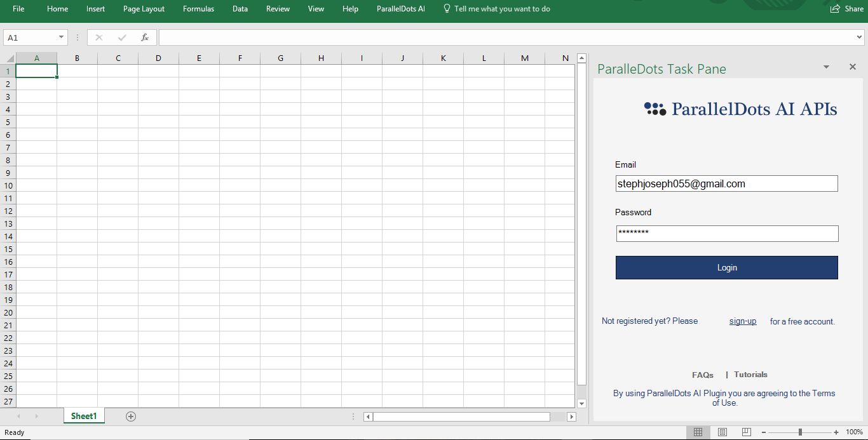The height and width of the screenshot is (440, 868).
Task: Open the Formulas tab
Action: [x=198, y=9]
